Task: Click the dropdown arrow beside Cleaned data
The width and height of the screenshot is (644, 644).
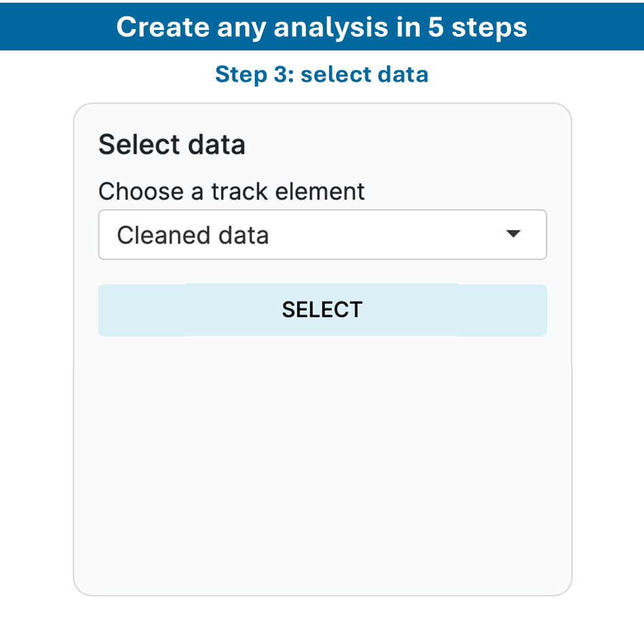Action: coord(513,234)
